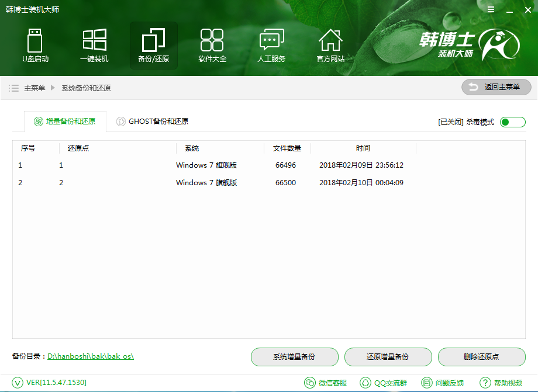538x392 pixels.
Task: Delete a restore point via 删除还原点
Action: click(x=481, y=357)
